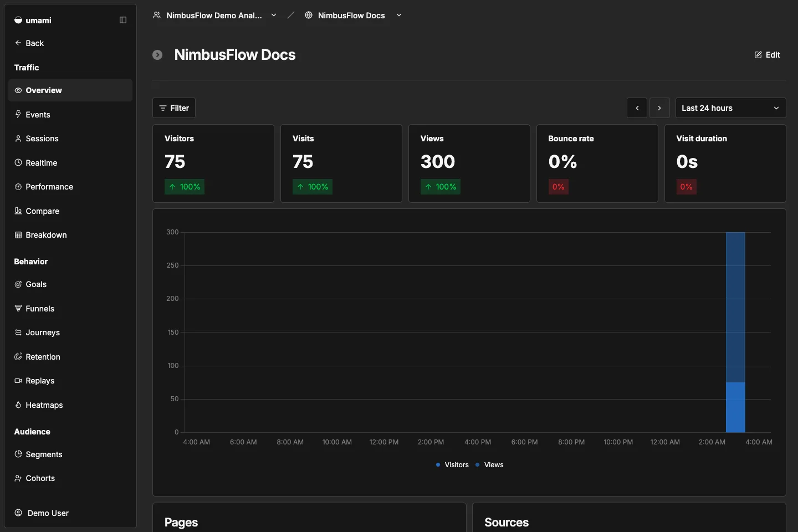Click the round icon beside page title
This screenshot has height=532, width=798.
(157, 55)
